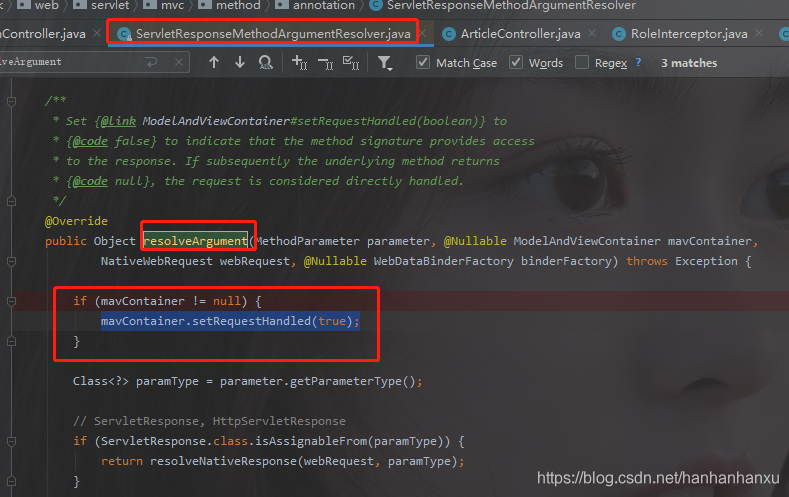Enable the Regex checkbox

click(x=582, y=63)
